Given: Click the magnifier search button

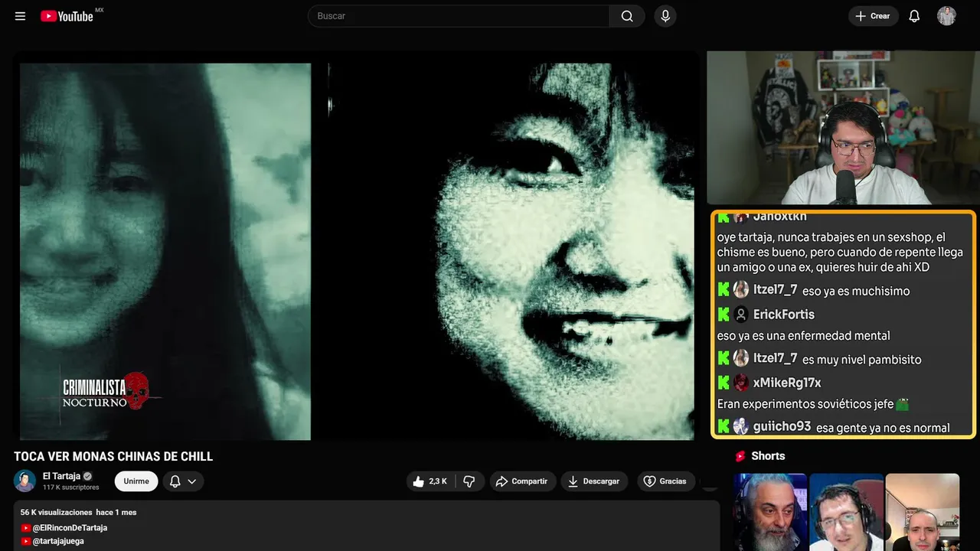Looking at the screenshot, I should [x=627, y=16].
